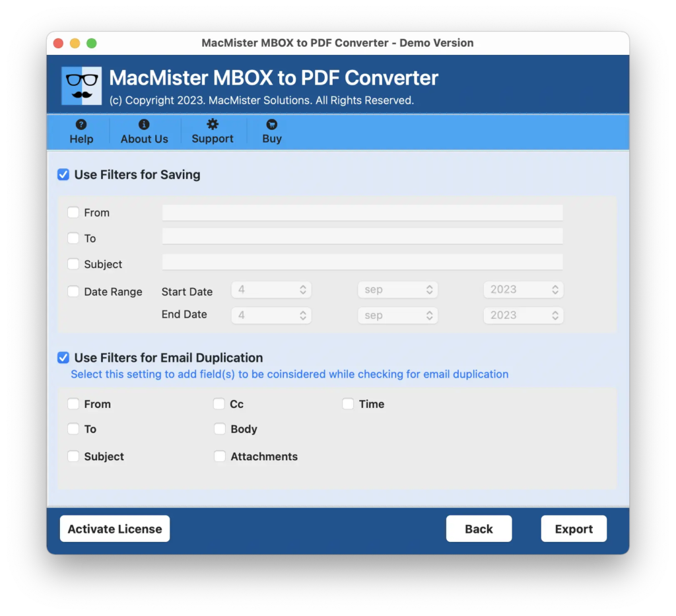Check the Attachments duplication field
Viewport: 676px width, 616px height.
point(220,456)
